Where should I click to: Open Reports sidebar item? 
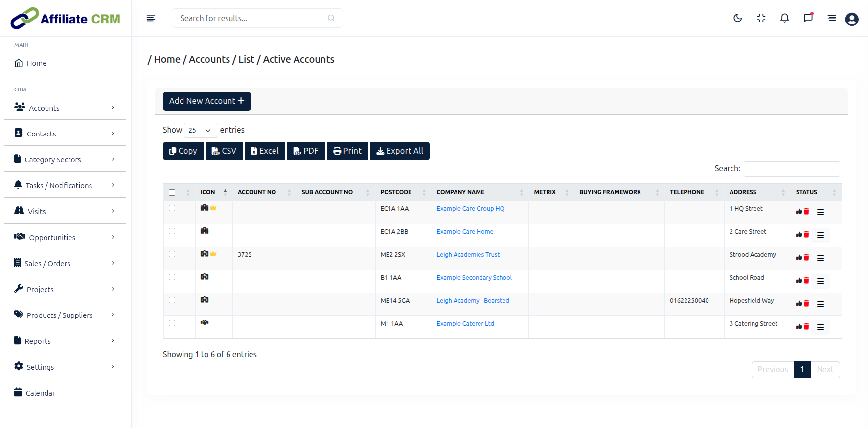tap(65, 341)
